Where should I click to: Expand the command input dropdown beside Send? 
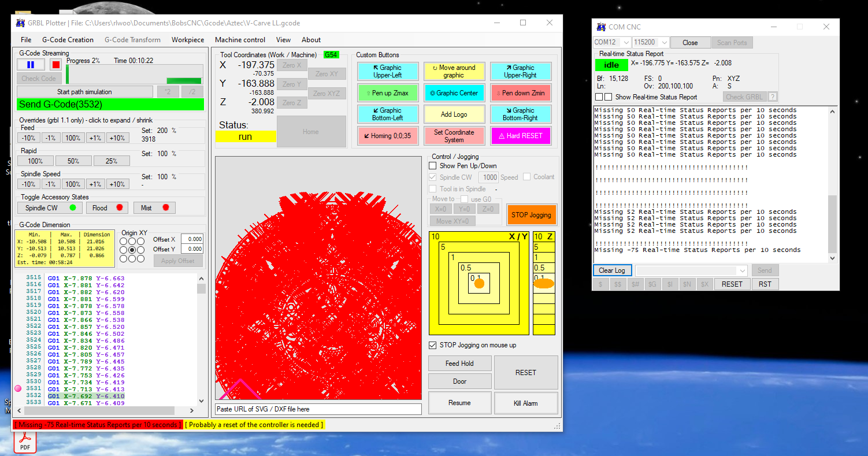click(742, 270)
